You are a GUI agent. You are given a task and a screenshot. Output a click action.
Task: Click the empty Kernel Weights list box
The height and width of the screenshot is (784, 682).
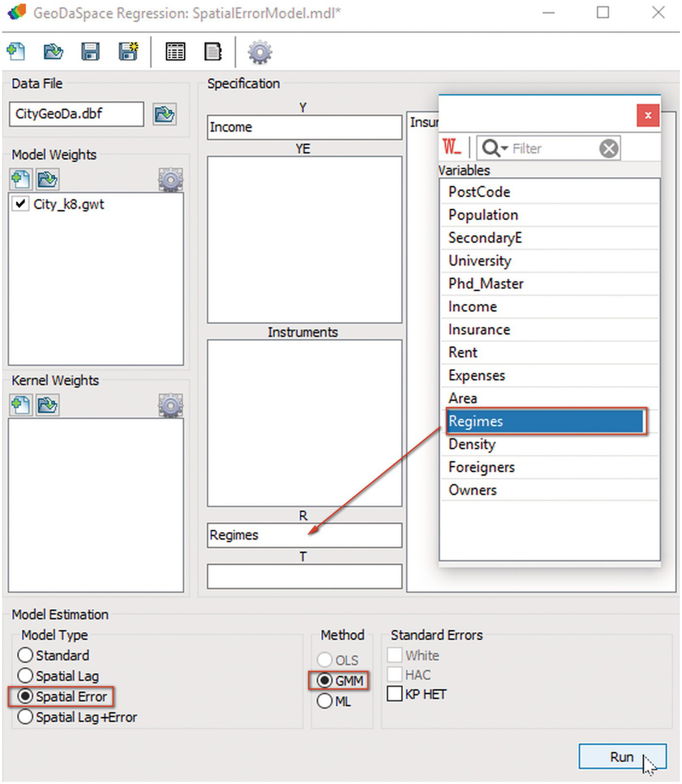[x=96, y=505]
